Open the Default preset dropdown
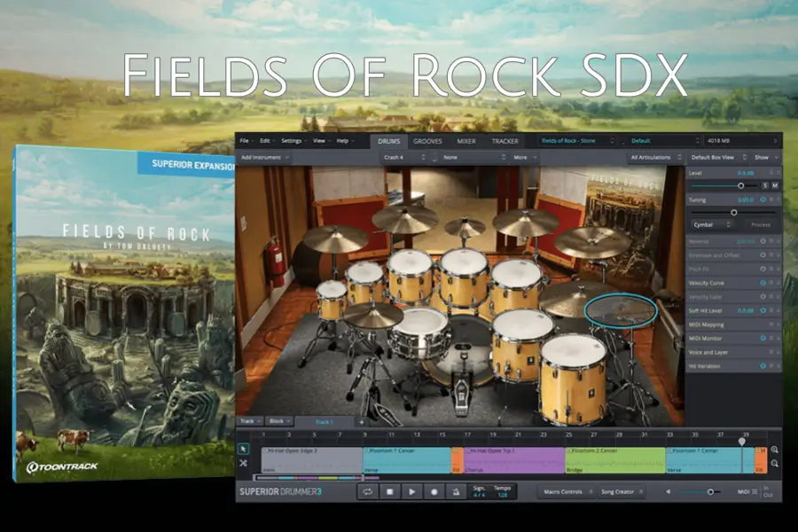This screenshot has height=532, width=798. coord(665,141)
